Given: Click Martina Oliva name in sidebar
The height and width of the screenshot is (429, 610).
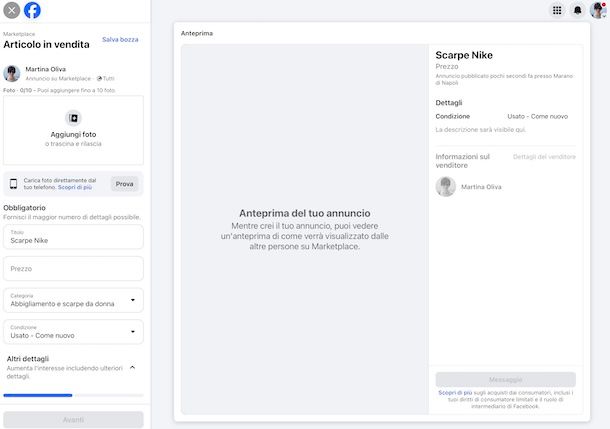Looking at the screenshot, I should pyautogui.click(x=46, y=69).
